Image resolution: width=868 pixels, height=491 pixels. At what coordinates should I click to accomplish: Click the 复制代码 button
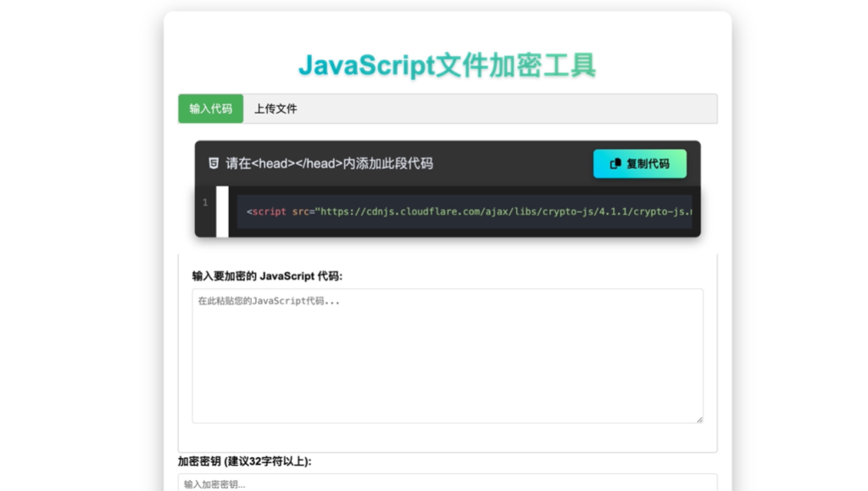click(x=639, y=163)
